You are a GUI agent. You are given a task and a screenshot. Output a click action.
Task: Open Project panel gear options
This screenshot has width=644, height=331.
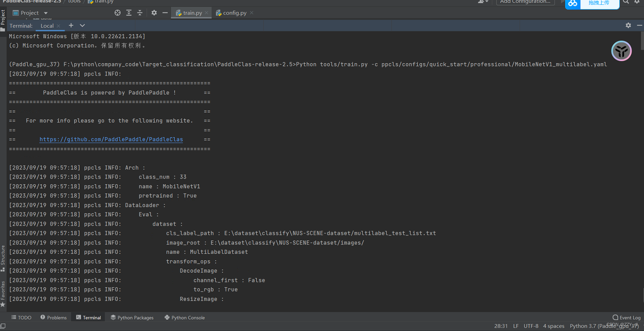[x=154, y=13]
